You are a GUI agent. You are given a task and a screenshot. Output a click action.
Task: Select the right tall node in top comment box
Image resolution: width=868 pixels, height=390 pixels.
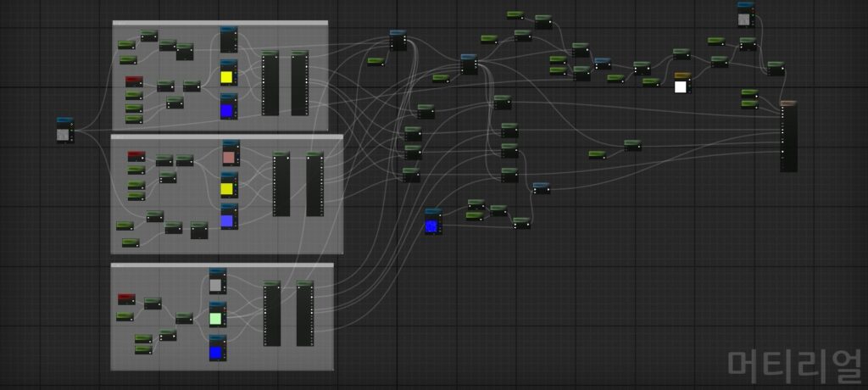[x=300, y=83]
